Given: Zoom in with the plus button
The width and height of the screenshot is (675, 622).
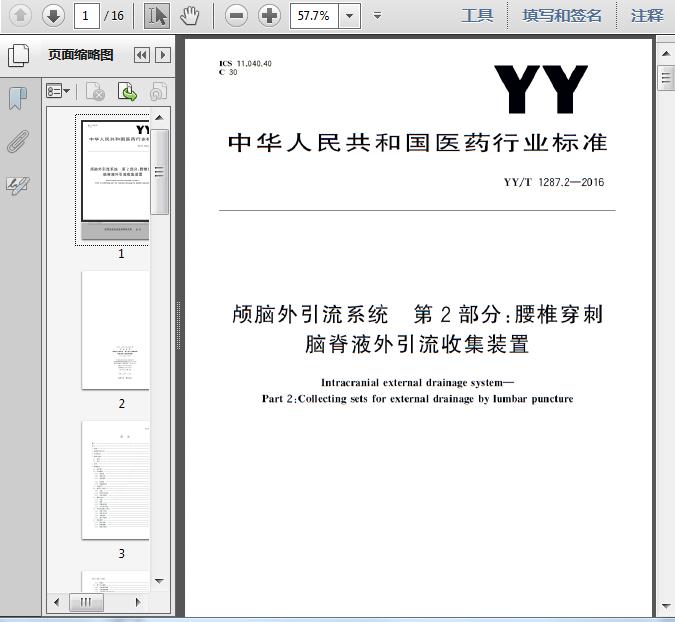Looking at the screenshot, I should (269, 16).
